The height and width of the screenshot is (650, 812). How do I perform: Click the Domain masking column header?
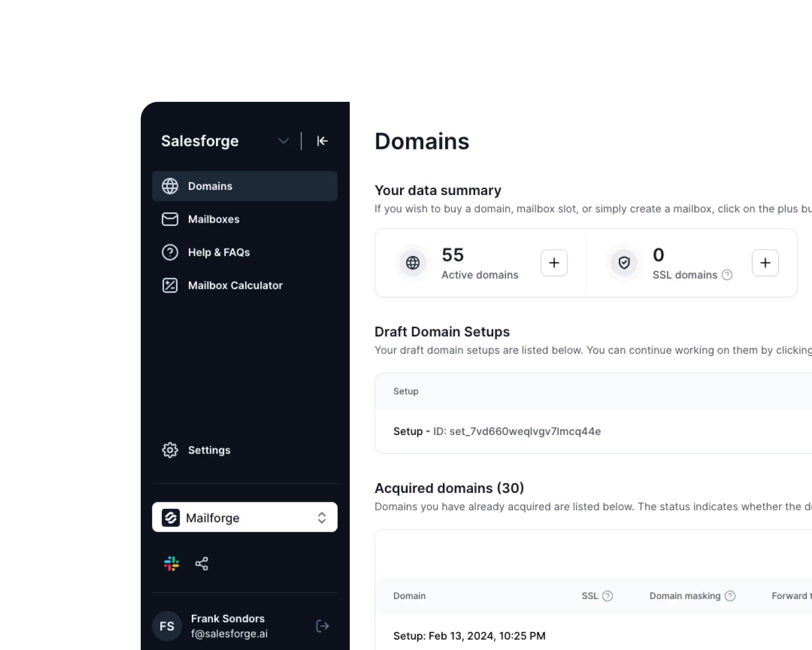(x=685, y=596)
